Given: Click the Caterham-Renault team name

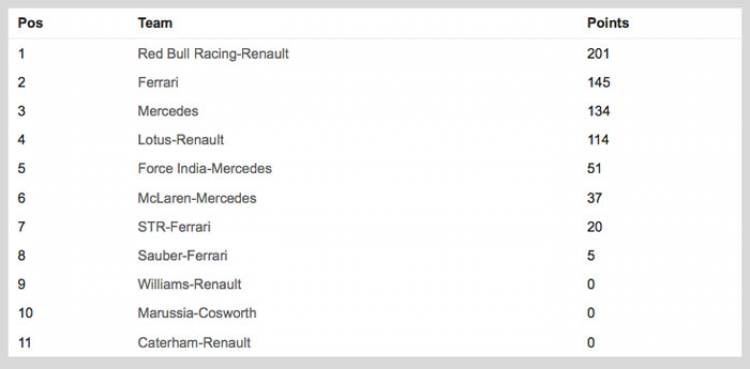Looking at the screenshot, I should coord(194,343).
